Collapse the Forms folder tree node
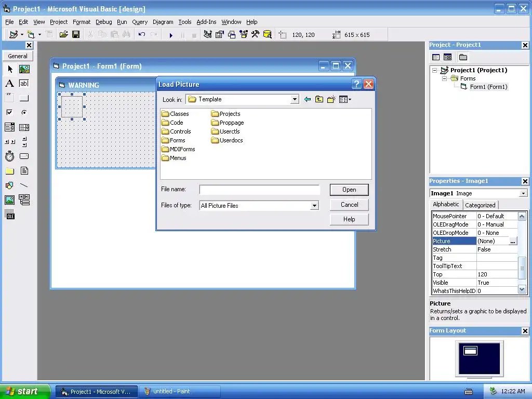This screenshot has width=532, height=399. click(444, 79)
